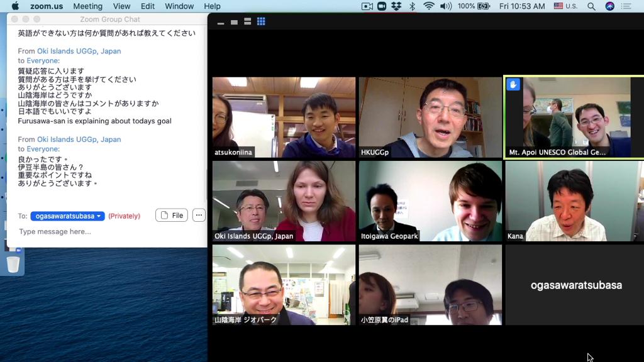Open the zoom.us application menu
644x362 pixels.
(x=47, y=6)
